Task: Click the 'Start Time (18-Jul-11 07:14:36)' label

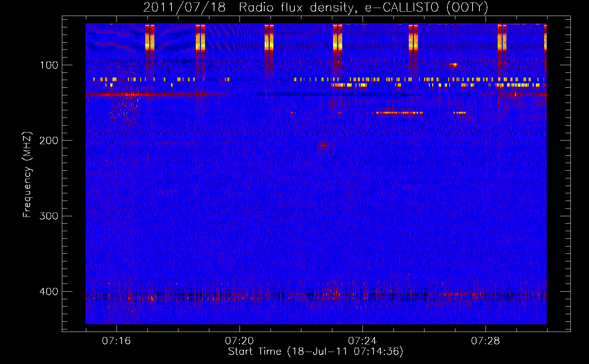Action: [x=316, y=352]
